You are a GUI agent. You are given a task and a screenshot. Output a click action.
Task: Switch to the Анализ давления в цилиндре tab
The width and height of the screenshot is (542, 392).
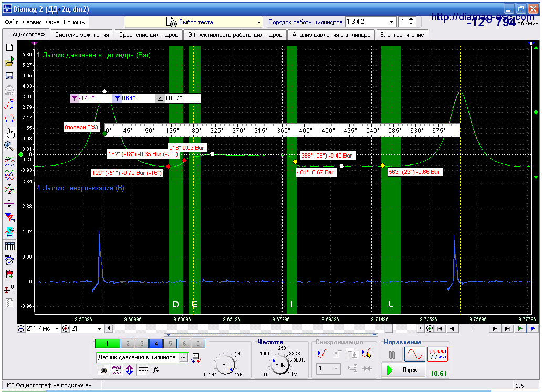click(x=331, y=35)
